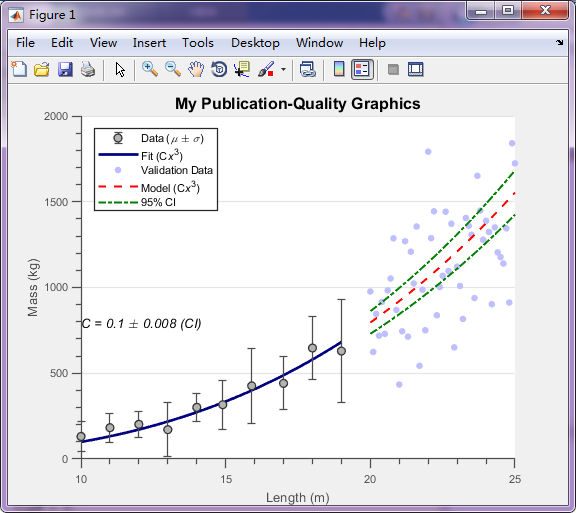This screenshot has width=576, height=513.
Task: Open a file with the folder icon
Action: [42, 69]
